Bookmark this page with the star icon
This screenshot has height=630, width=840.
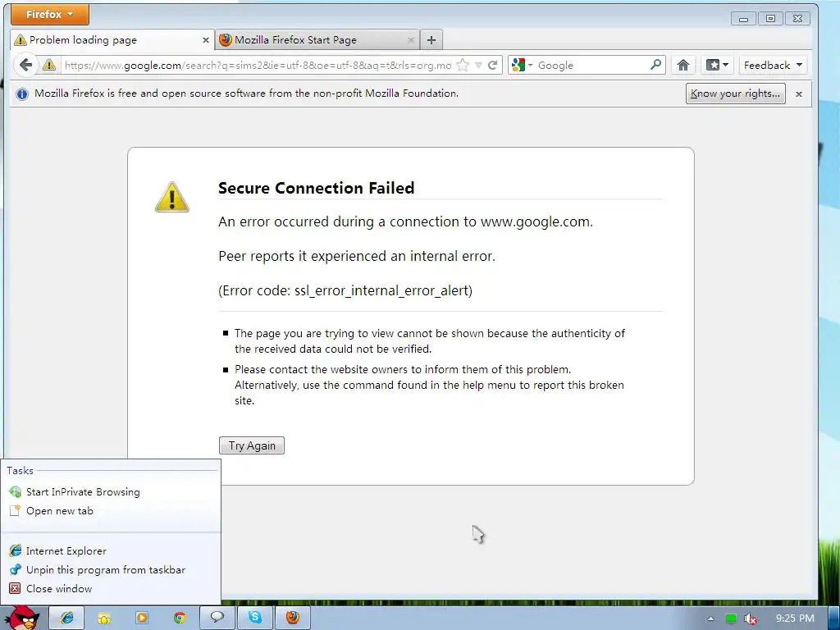point(463,66)
